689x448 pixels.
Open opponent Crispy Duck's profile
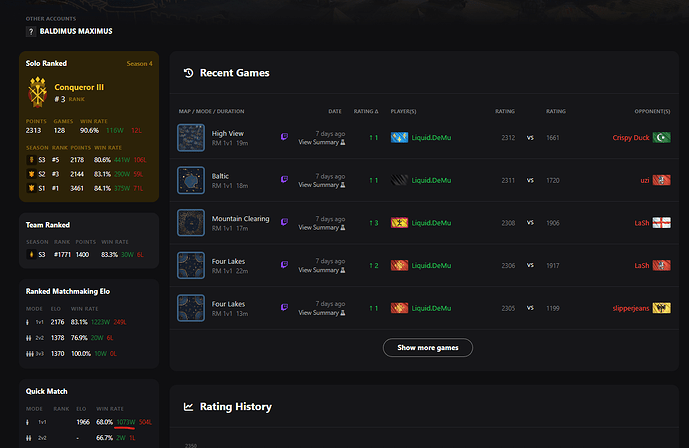click(631, 137)
